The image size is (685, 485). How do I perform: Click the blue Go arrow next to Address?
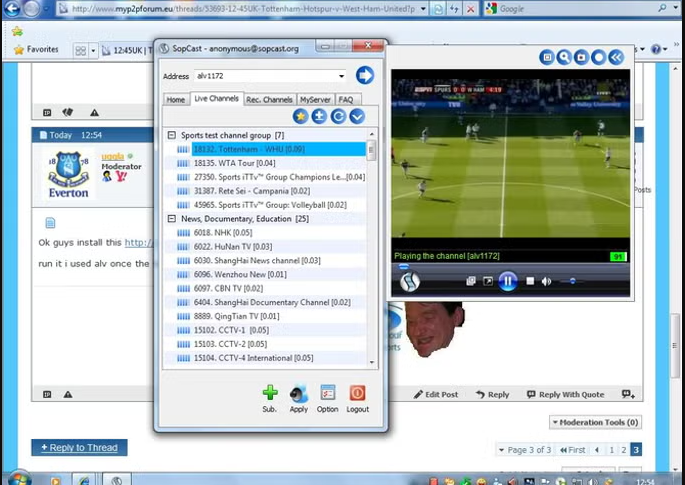365,75
